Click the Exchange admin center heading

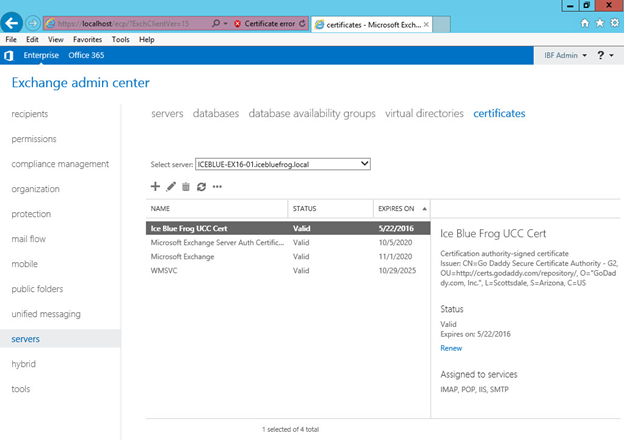click(x=80, y=83)
